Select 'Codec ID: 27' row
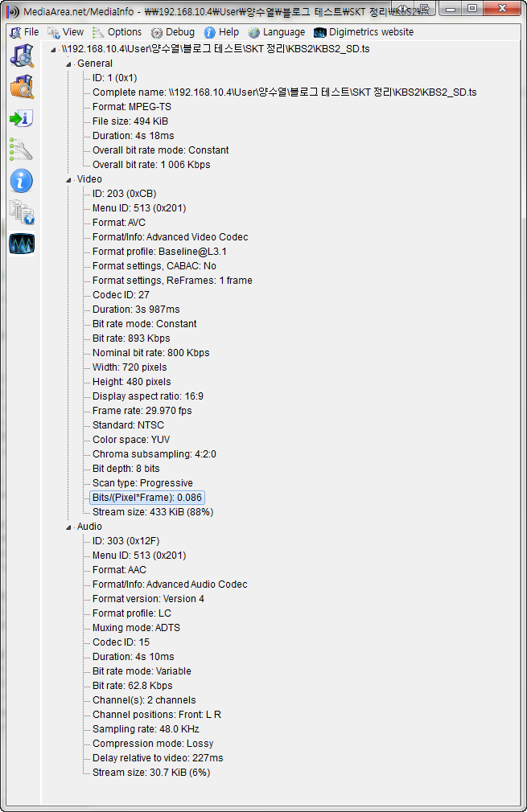Viewport: 527px width, 812px height. (121, 295)
